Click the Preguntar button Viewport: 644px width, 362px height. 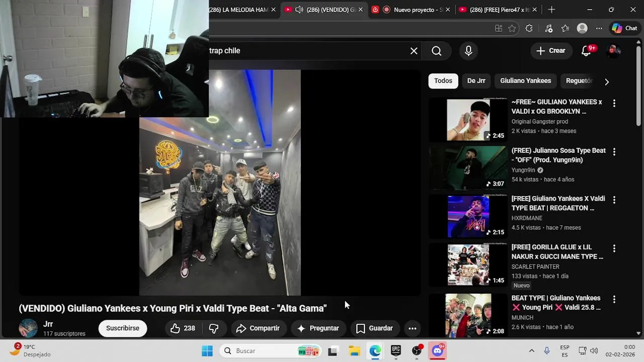pyautogui.click(x=318, y=328)
